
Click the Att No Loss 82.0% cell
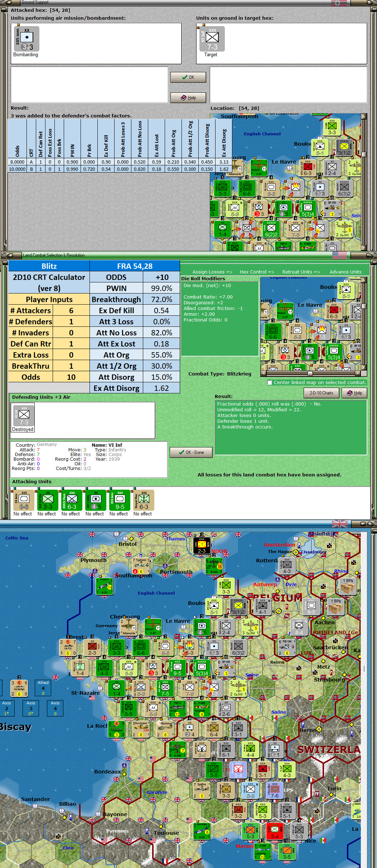[x=161, y=333]
